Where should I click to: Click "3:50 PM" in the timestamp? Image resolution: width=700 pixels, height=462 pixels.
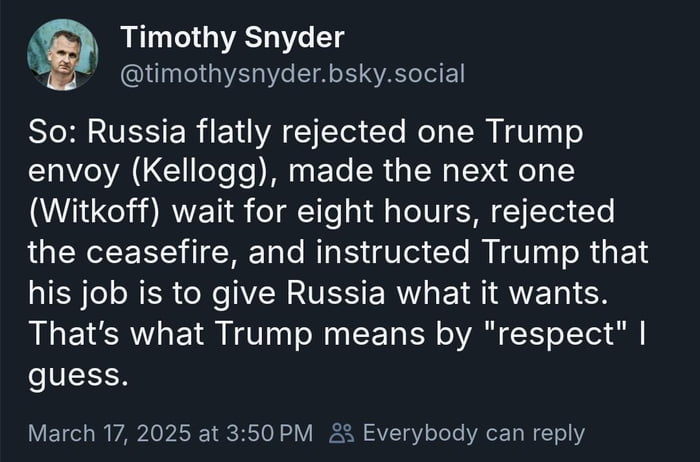click(x=265, y=433)
